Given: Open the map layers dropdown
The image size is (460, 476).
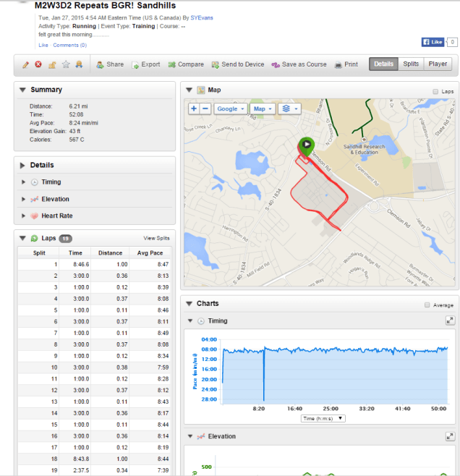Looking at the screenshot, I should tap(289, 109).
